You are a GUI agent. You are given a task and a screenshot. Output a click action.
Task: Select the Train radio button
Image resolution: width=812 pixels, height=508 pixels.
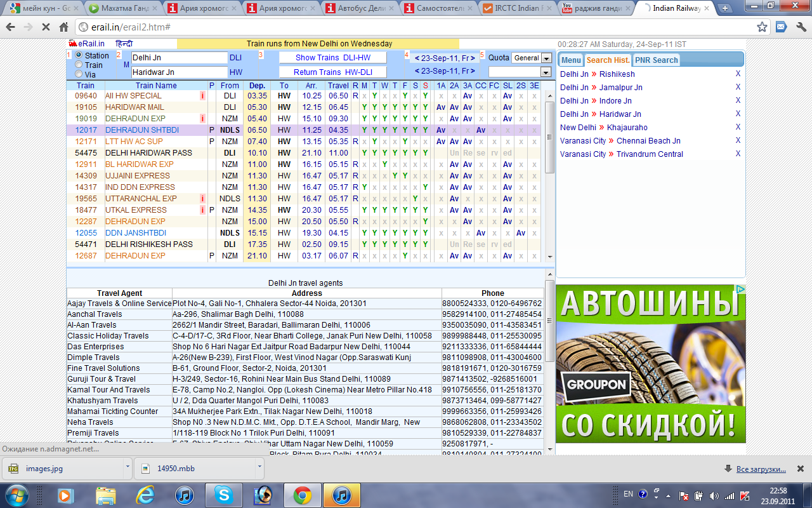(79, 65)
